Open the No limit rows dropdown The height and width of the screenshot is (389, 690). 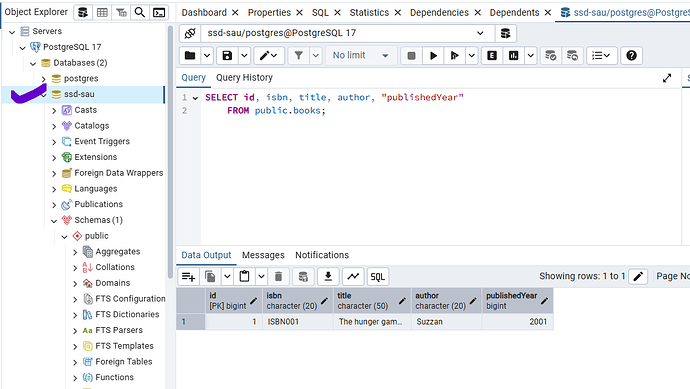pos(361,55)
